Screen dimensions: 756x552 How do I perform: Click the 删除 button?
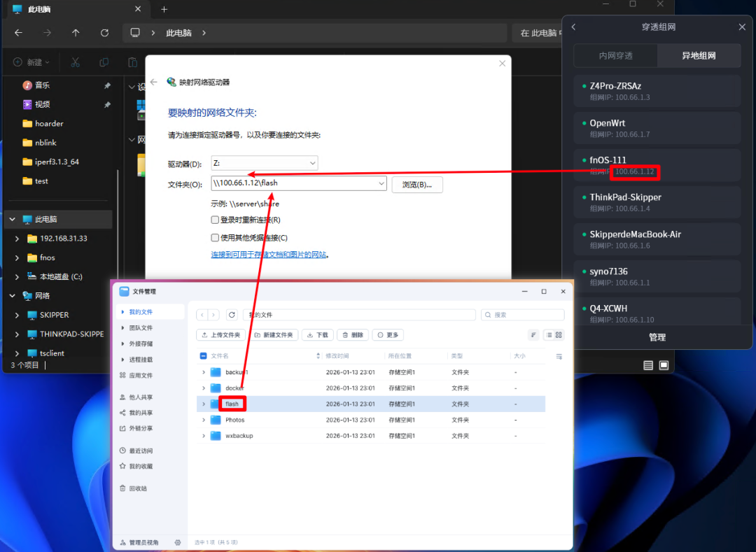click(353, 334)
